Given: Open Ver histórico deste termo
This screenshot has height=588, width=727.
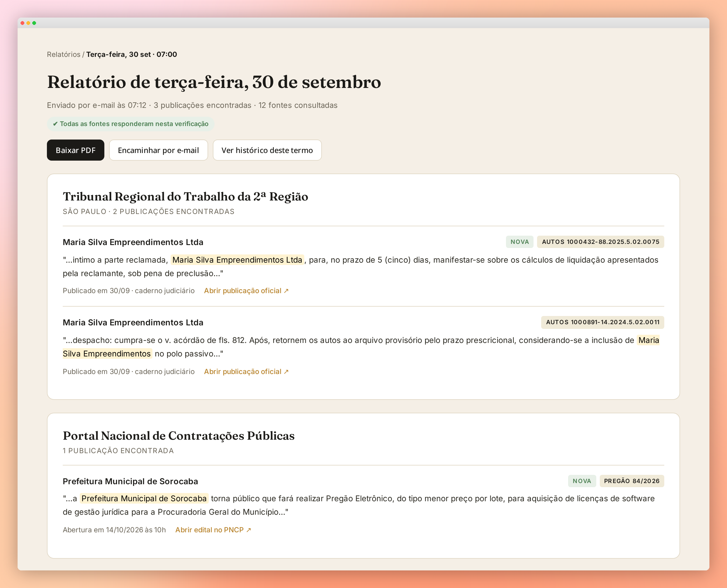Looking at the screenshot, I should coord(267,150).
